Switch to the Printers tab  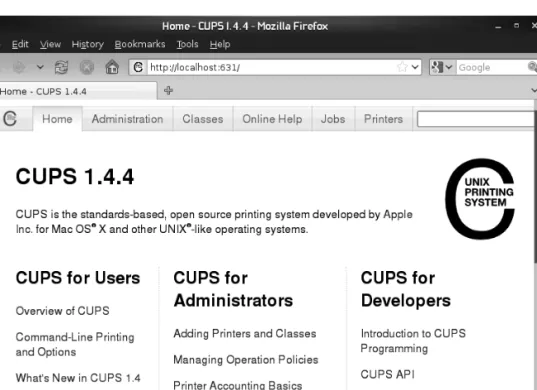tap(383, 119)
